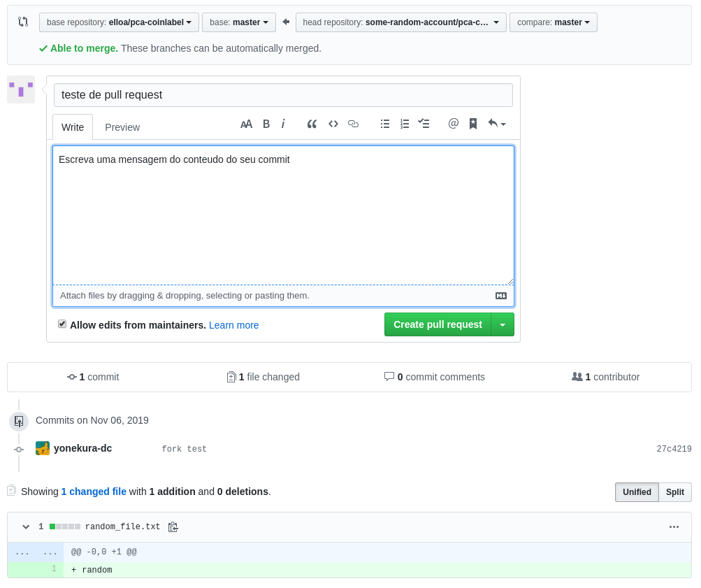Screen dimensions: 701x588
Task: Click the Markdown supported icon
Action: click(501, 296)
